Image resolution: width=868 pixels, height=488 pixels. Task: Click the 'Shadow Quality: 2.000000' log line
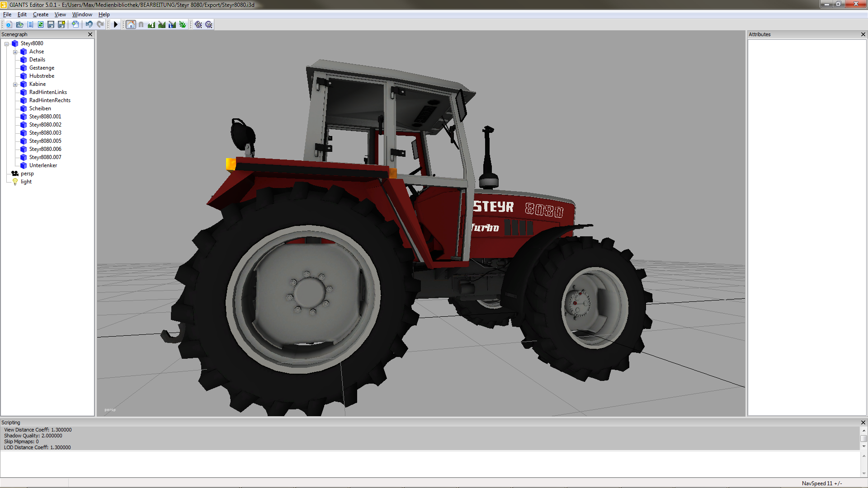point(33,436)
